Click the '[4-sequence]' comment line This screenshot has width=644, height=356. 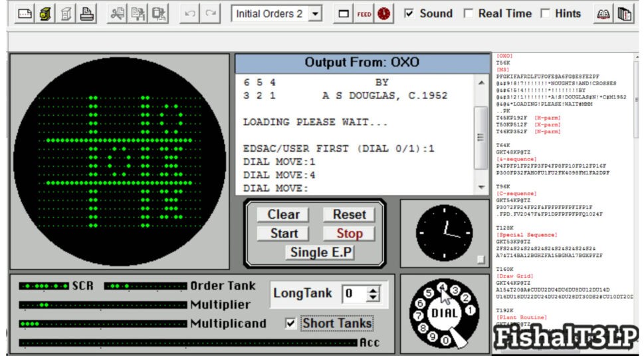516,159
